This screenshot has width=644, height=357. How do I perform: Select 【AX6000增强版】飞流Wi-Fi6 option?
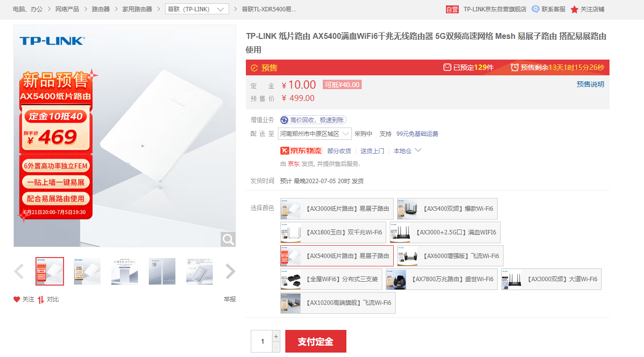450,256
